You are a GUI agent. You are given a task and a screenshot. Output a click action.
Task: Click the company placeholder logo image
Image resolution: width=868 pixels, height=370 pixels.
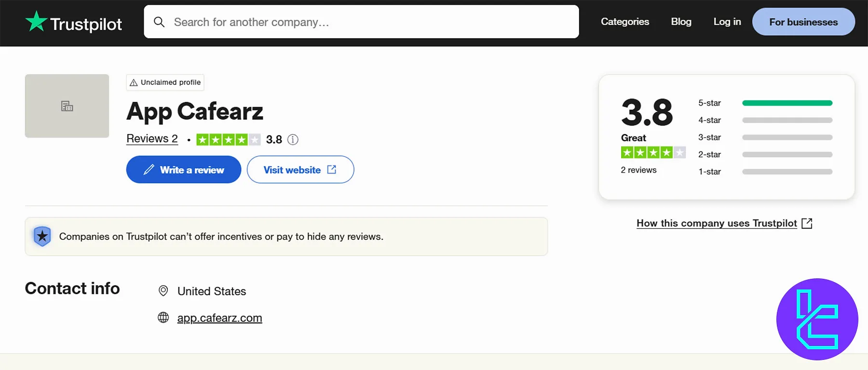67,106
